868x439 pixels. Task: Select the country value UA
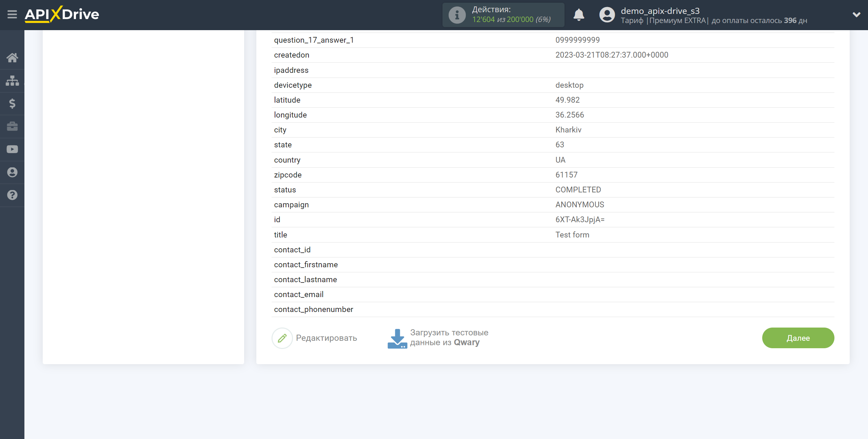560,160
